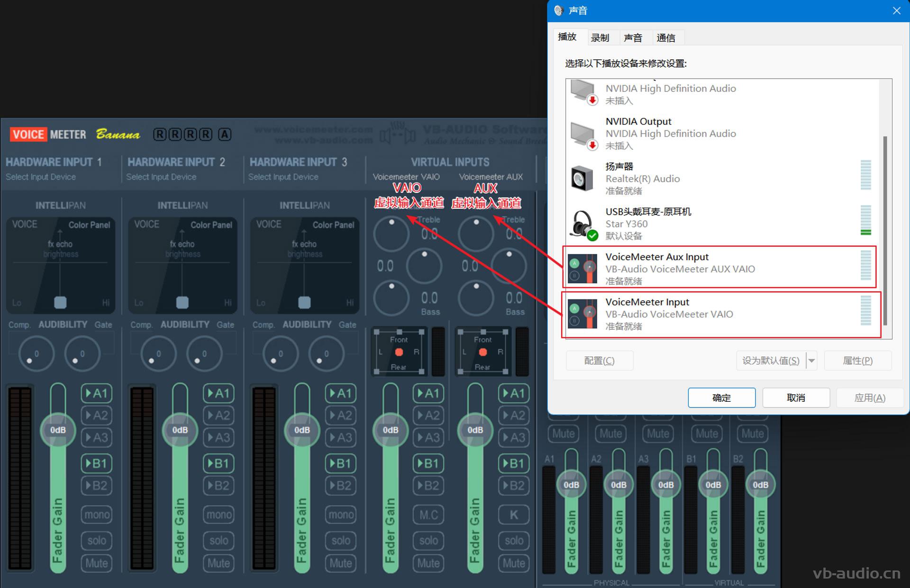The image size is (910, 588).
Task: Toggle B1 routing on Hardware Input 2
Action: click(218, 463)
